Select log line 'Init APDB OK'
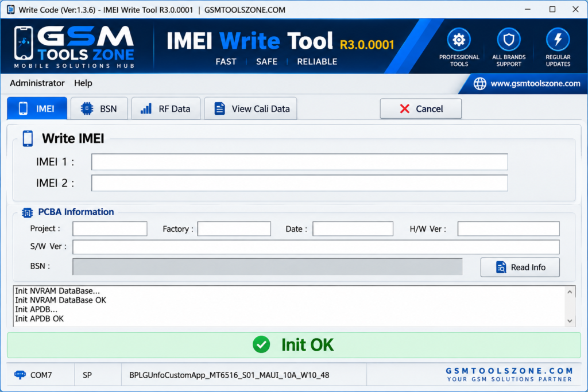The image size is (588, 392). click(x=40, y=319)
